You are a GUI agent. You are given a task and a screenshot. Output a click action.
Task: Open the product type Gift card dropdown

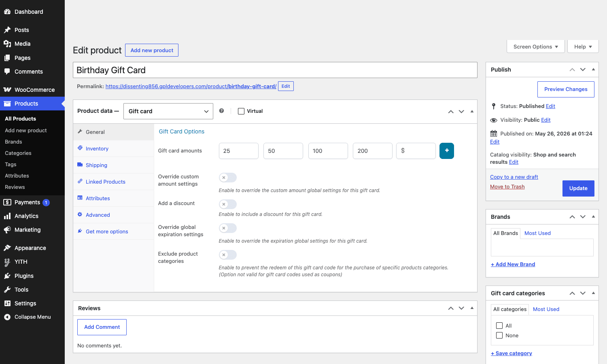pos(168,111)
